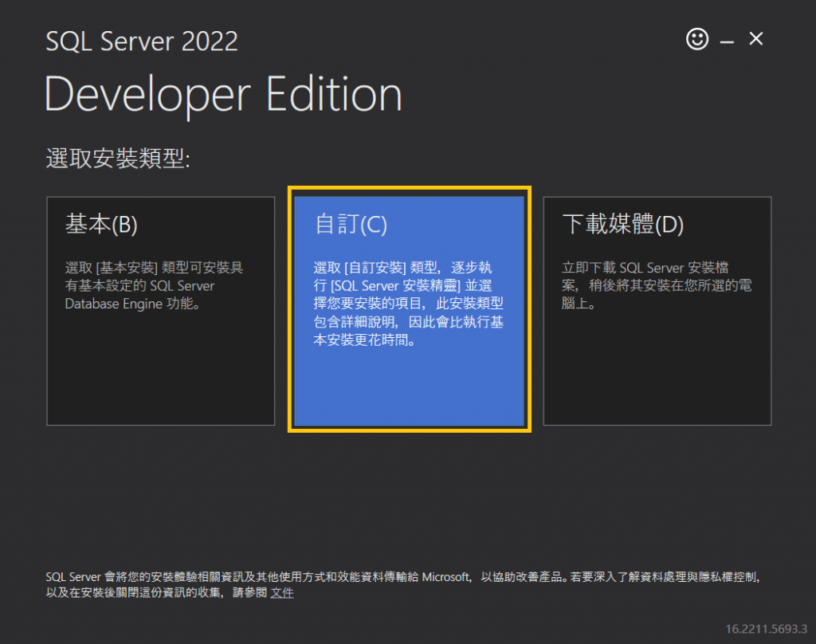Screen dimensions: 816x644
Task: Click the 選取安裝類型: heading
Action: (118, 159)
